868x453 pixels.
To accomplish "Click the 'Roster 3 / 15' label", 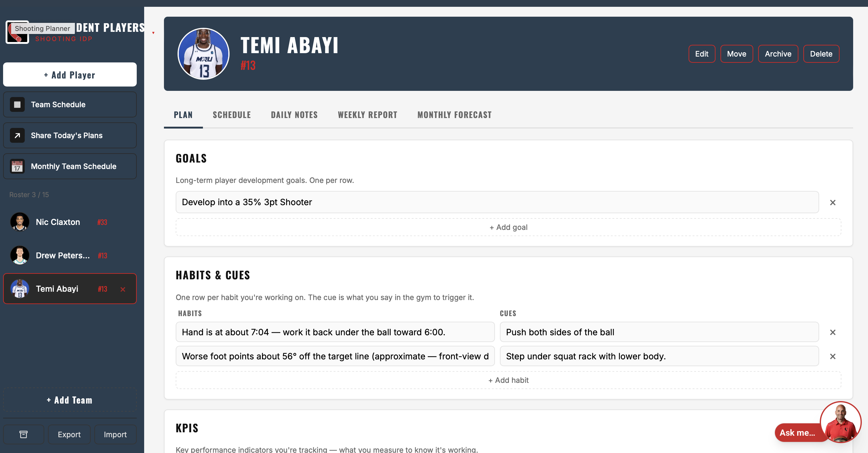I will [x=29, y=195].
